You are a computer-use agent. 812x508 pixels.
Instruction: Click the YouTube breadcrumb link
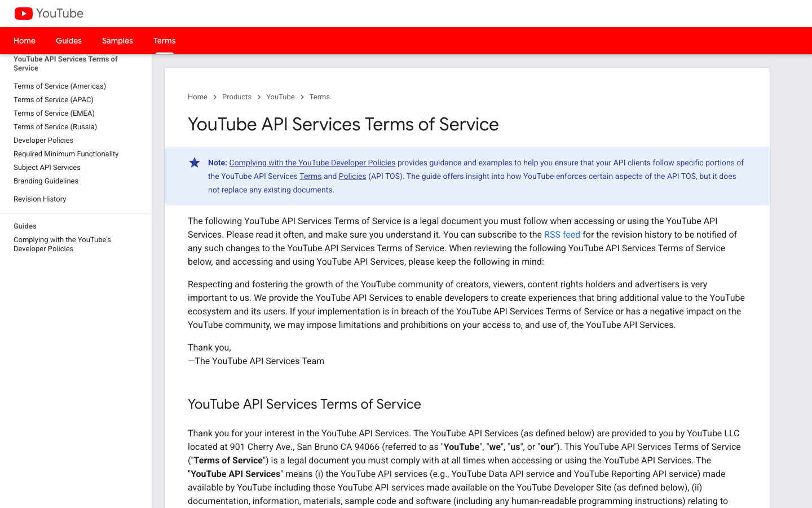pyautogui.click(x=280, y=97)
